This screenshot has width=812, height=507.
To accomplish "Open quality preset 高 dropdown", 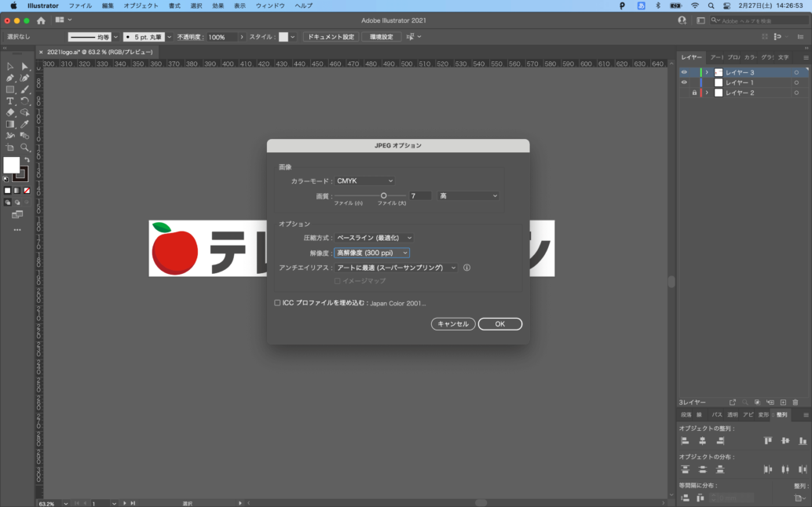I will (x=468, y=196).
